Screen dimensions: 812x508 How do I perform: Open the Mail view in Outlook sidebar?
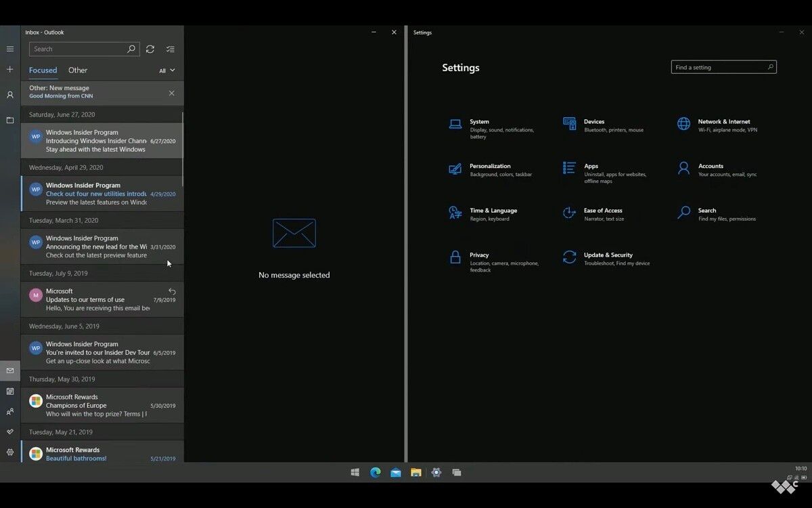click(x=9, y=371)
